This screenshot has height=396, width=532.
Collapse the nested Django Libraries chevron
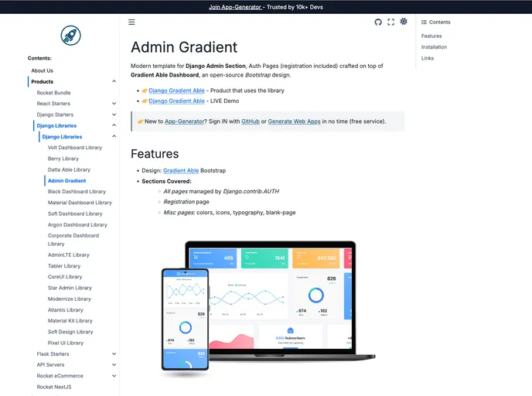(x=114, y=136)
